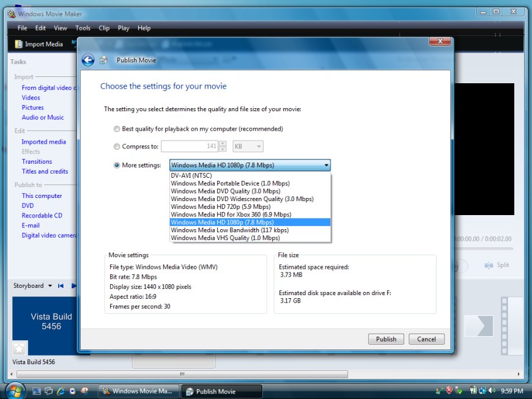
Task: Click the star effect icon on the clip
Action: click(20, 348)
